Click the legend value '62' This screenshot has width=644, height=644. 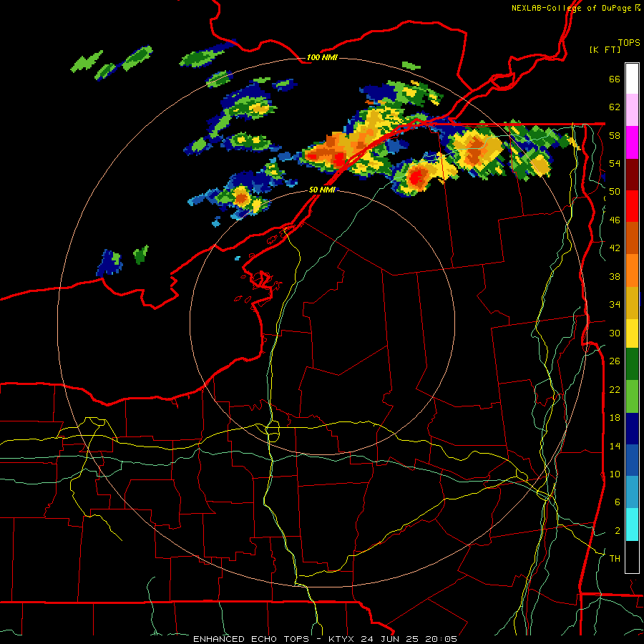(615, 107)
